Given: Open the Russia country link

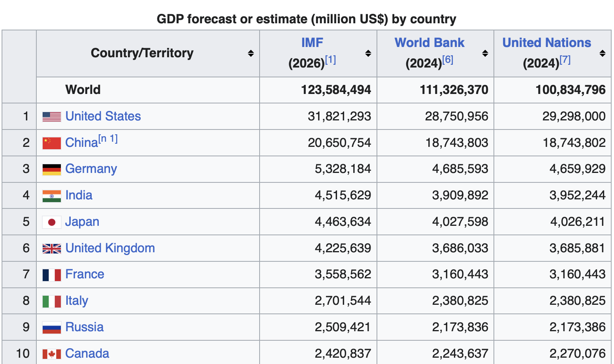Looking at the screenshot, I should coord(85,327).
